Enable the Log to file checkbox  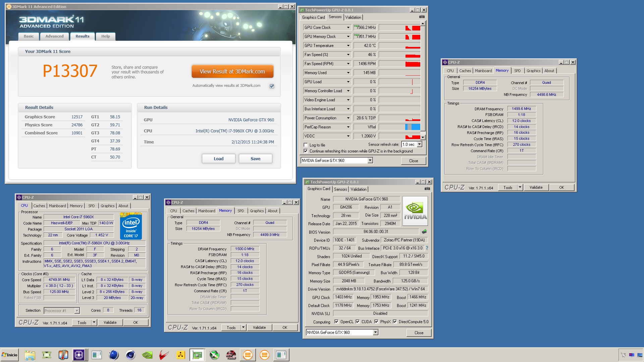(x=306, y=145)
